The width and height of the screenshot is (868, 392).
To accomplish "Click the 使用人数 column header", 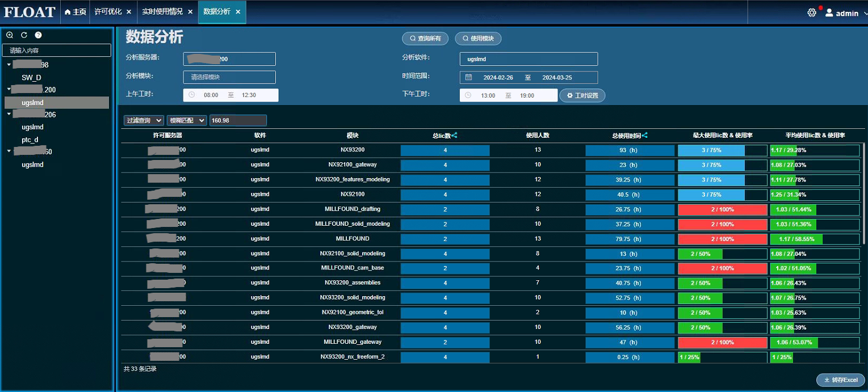I will coord(538,136).
